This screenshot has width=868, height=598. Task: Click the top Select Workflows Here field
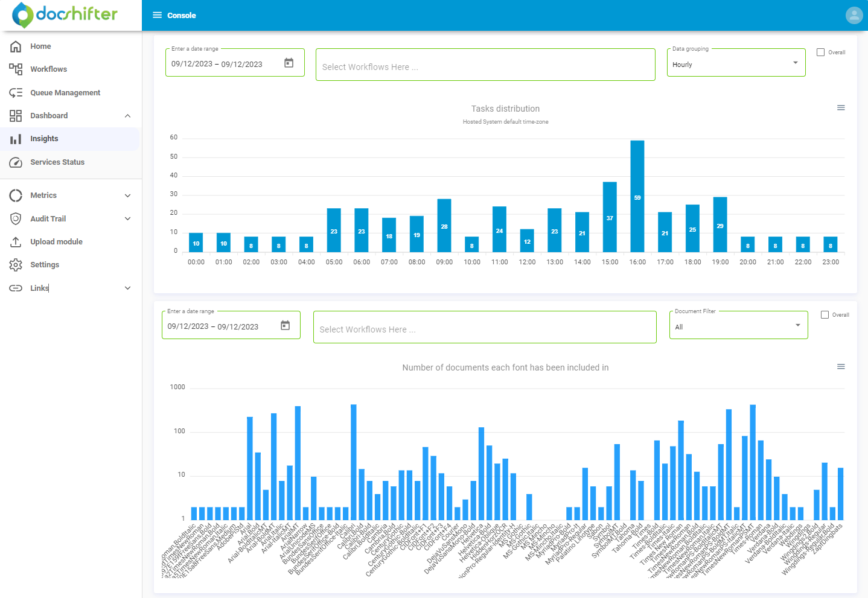pos(485,65)
